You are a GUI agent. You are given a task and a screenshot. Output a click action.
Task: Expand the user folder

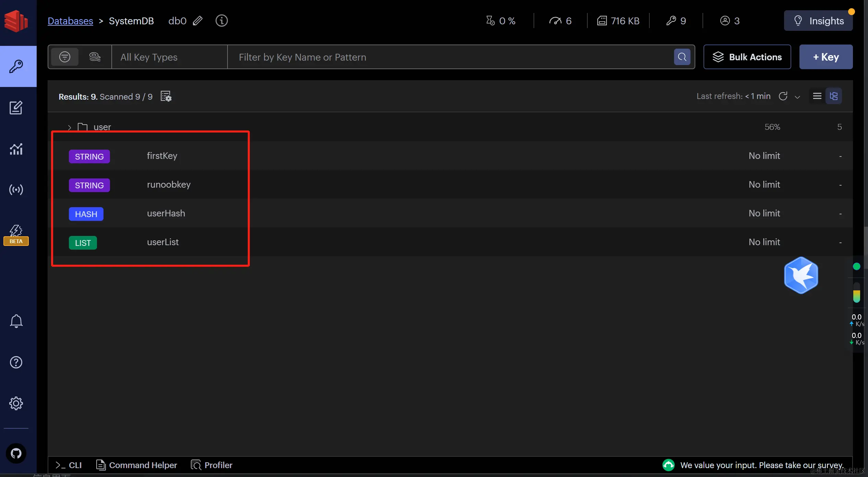tap(70, 127)
